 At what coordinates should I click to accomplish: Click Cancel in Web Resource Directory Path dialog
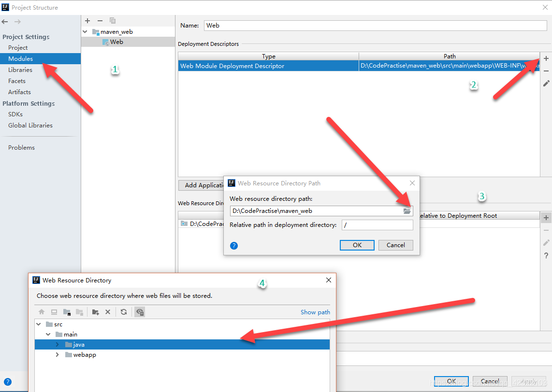pyautogui.click(x=396, y=245)
